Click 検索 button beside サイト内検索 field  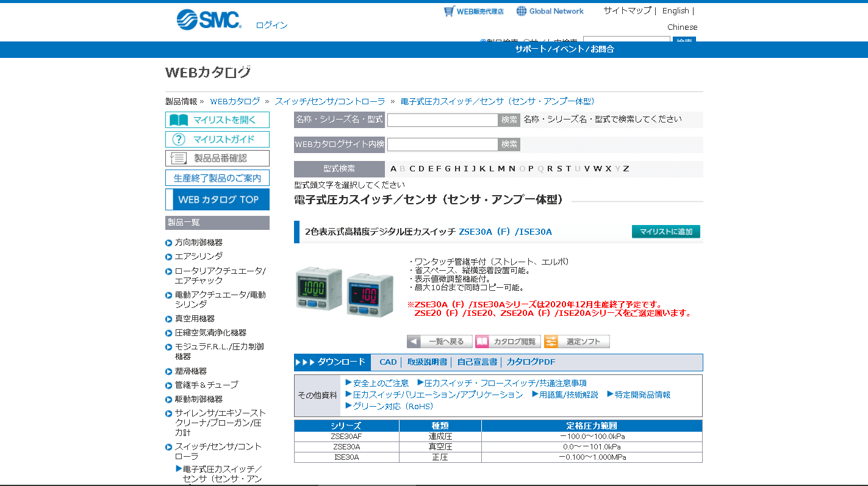click(x=509, y=145)
